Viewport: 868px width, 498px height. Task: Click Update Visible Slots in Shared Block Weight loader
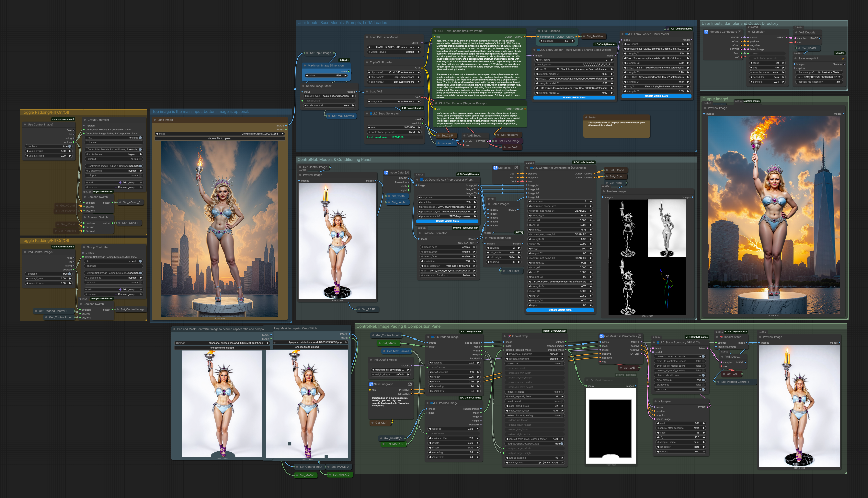[x=574, y=98]
